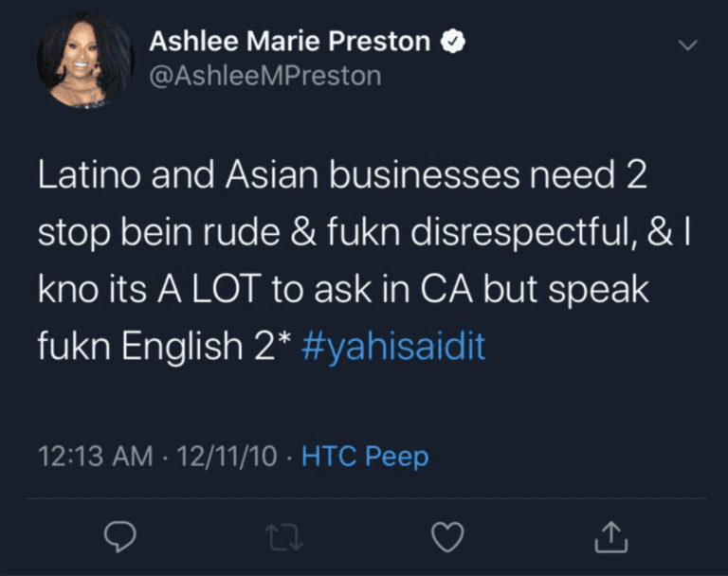Expand the tweet options chevron
Image resolution: width=728 pixels, height=576 pixels.
pos(687,45)
